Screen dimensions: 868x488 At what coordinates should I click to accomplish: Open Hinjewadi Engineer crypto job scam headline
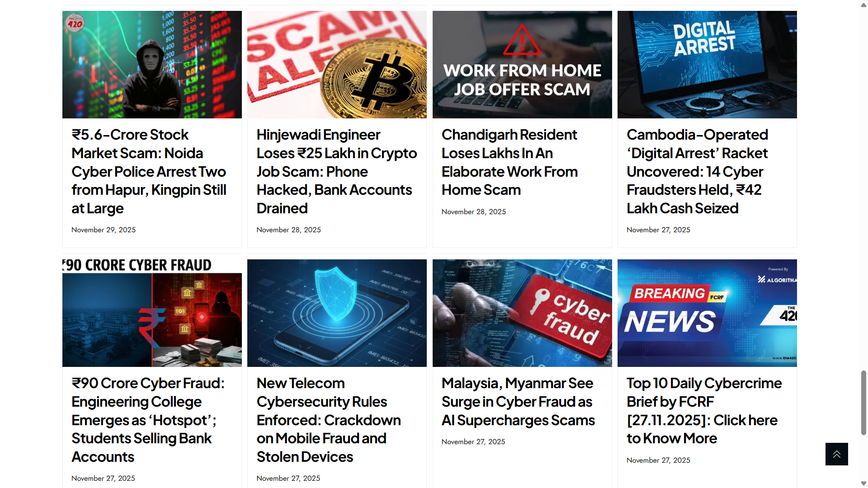click(337, 171)
